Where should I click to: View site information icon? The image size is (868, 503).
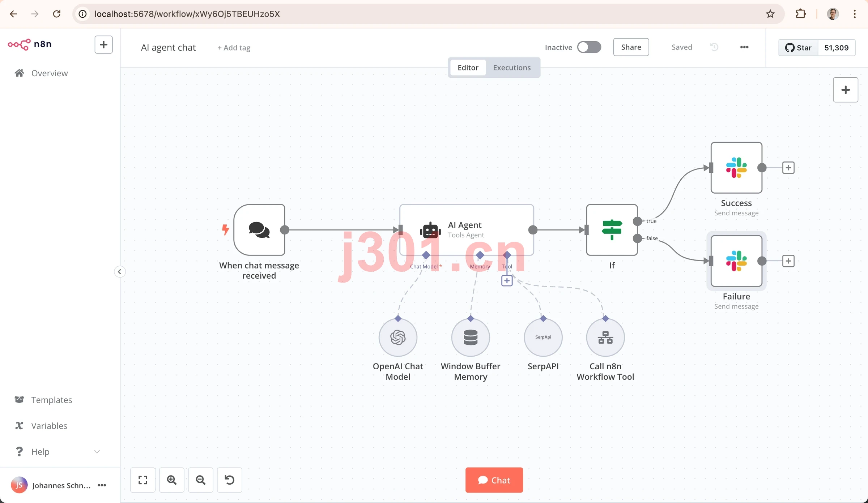(x=83, y=14)
